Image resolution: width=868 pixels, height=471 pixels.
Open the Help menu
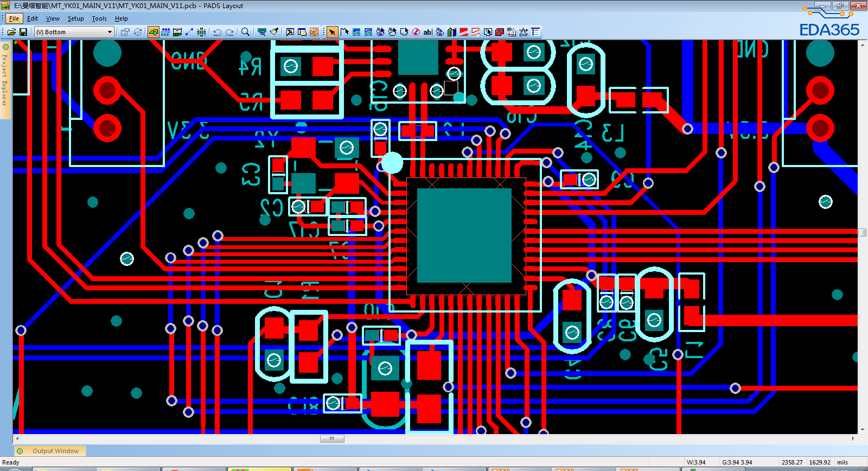121,18
